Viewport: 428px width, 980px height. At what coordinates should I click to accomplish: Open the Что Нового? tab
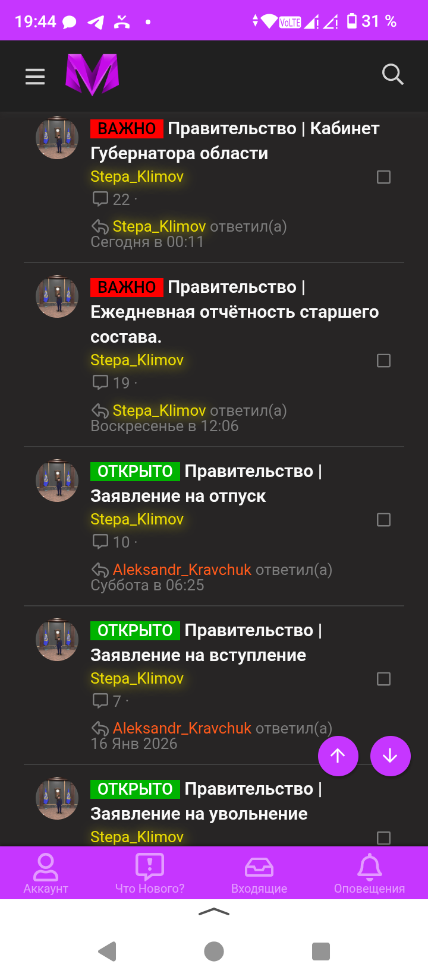click(150, 873)
